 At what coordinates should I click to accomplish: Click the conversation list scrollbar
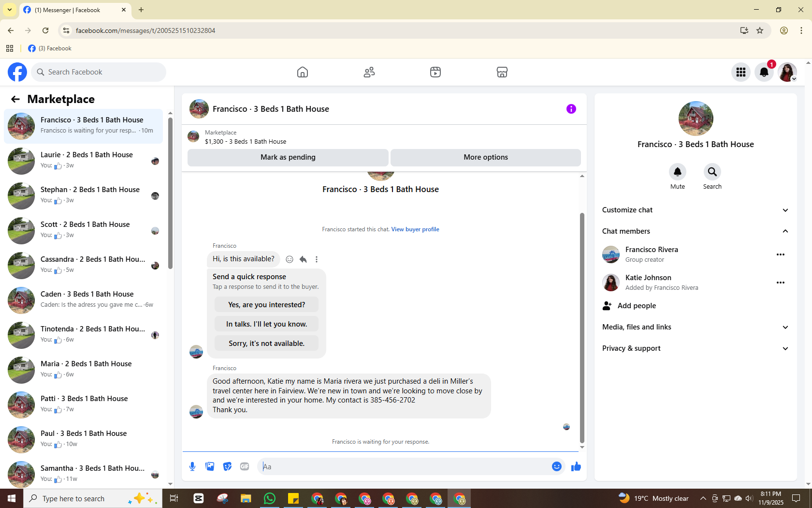[x=170, y=194]
